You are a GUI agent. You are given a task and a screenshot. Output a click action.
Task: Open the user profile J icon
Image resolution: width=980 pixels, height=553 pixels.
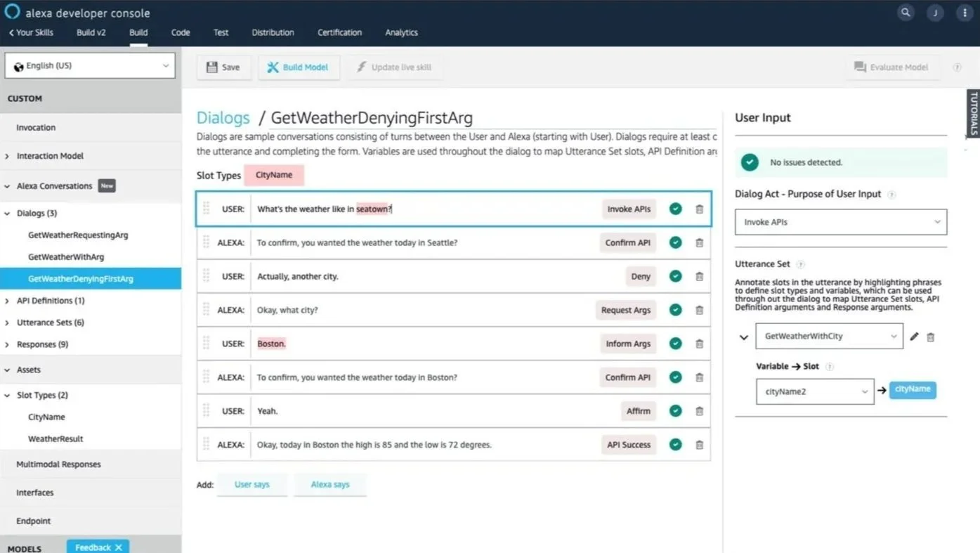pos(935,13)
